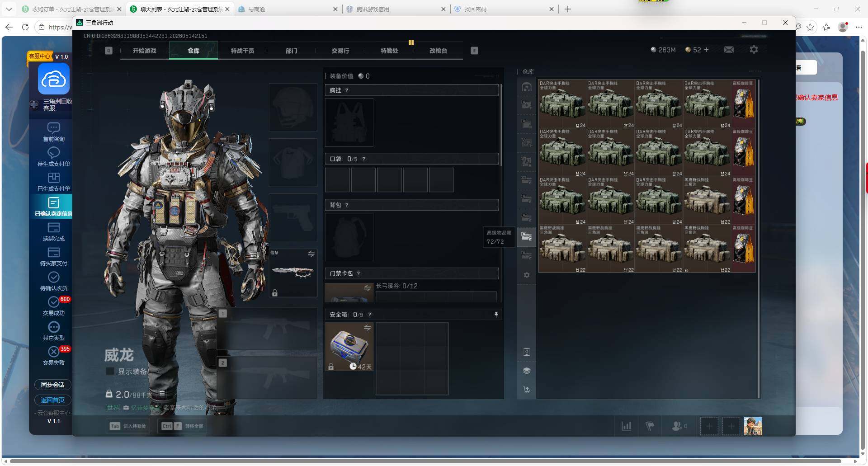Click the swap arrows on the 安全箱 container
This screenshot has height=466, width=868.
tap(367, 328)
